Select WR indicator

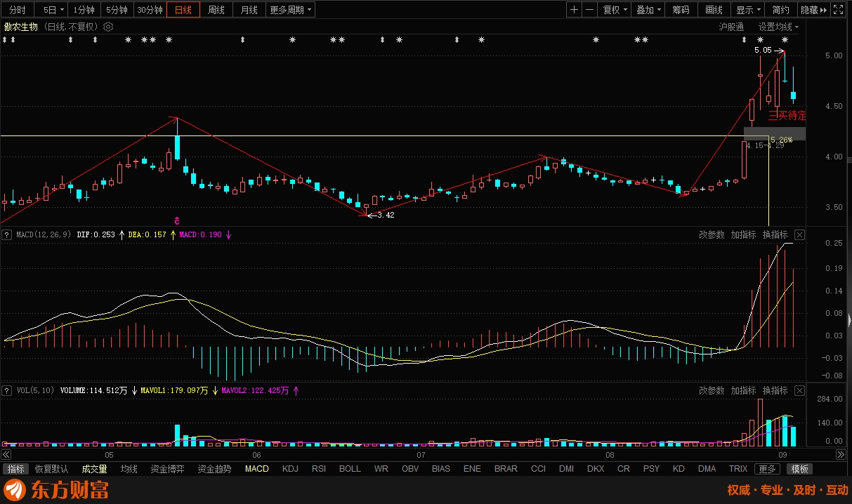click(381, 469)
